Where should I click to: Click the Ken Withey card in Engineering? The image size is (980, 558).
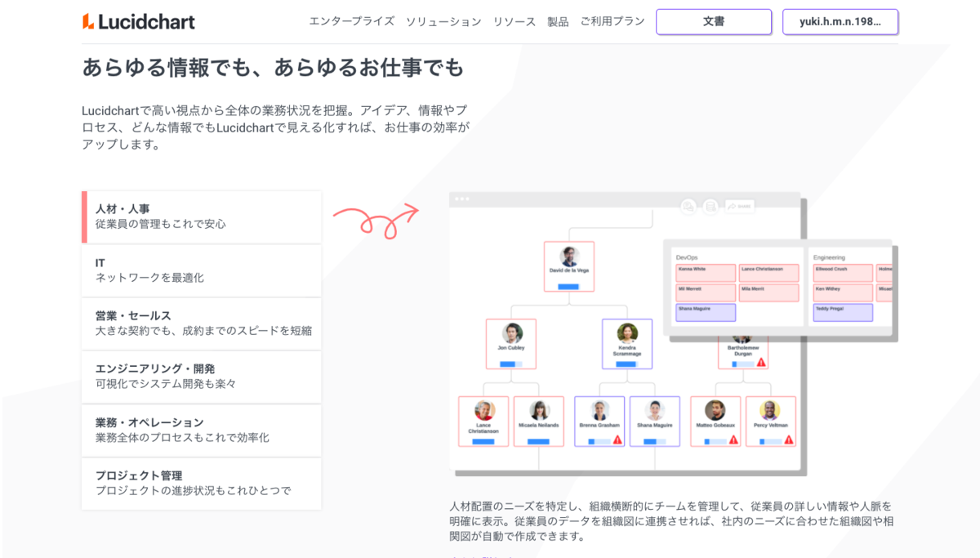tap(843, 292)
